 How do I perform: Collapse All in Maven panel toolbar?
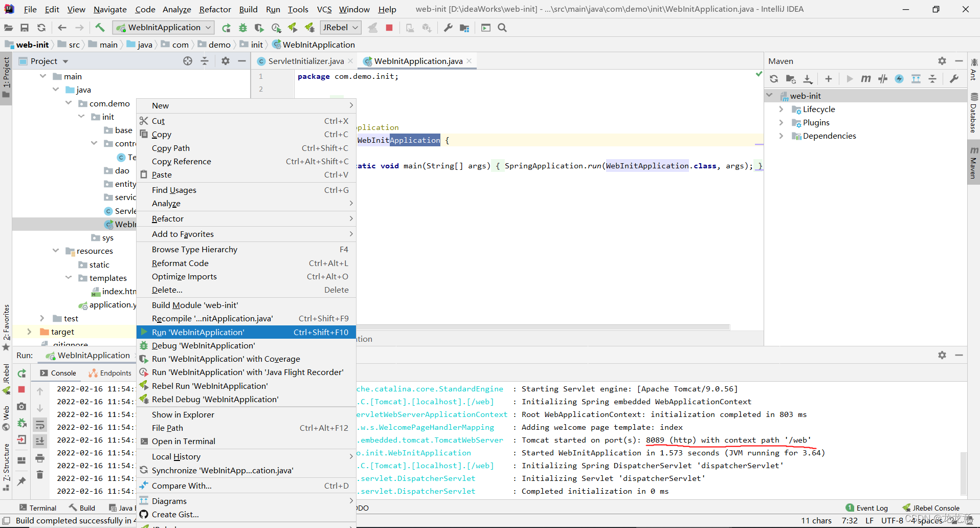(932, 79)
